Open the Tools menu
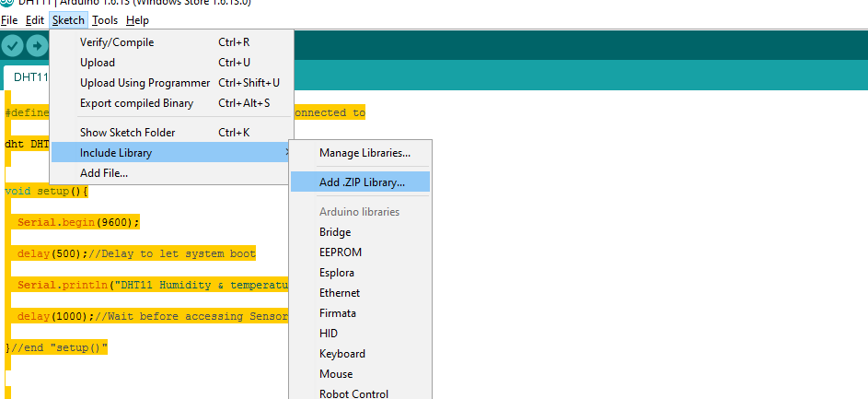 pyautogui.click(x=104, y=19)
